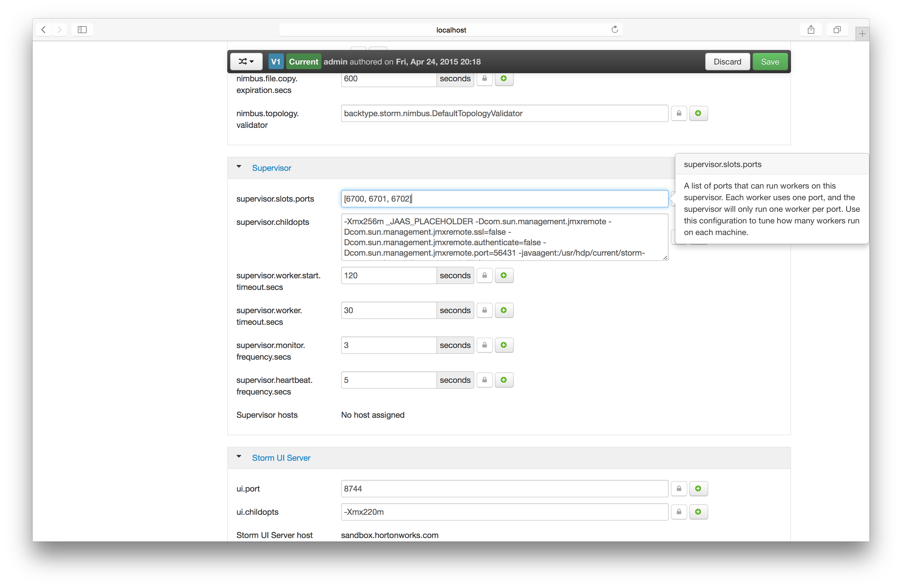Toggle lock on supervisor.monitor.frequency.secs

(484, 345)
